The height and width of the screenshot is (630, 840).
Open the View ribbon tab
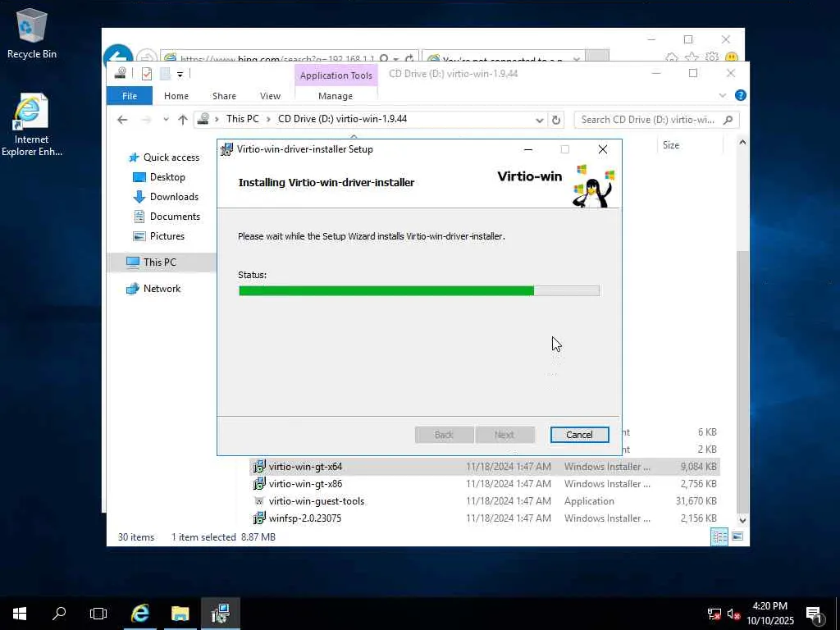270,96
